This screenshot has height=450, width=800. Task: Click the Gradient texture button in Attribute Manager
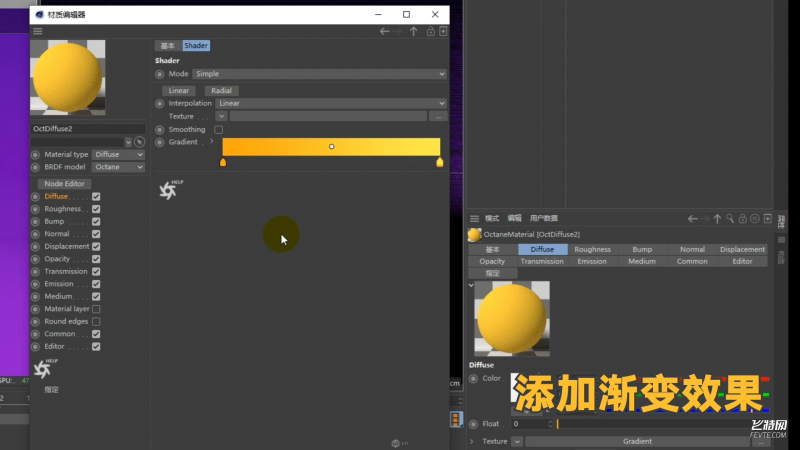point(637,442)
